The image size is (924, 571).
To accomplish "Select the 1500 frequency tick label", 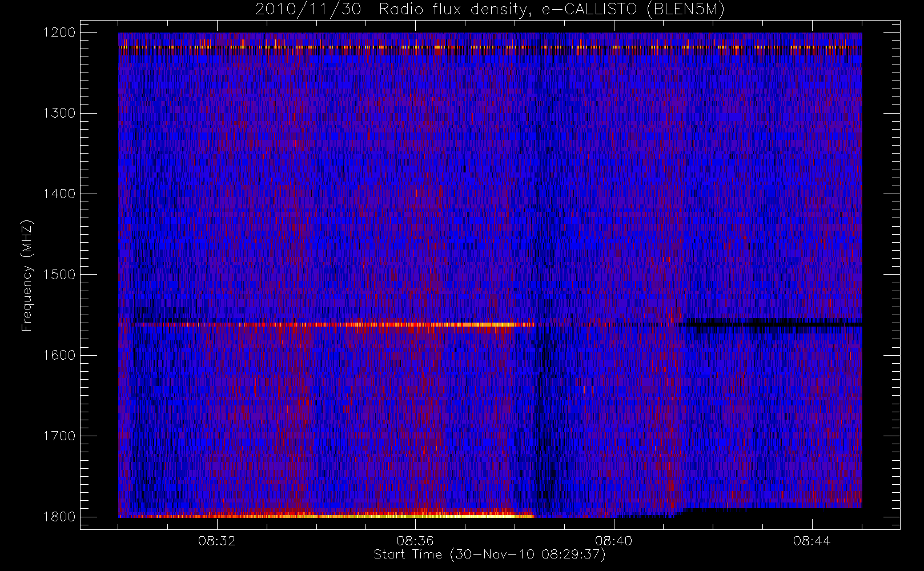I will 59,275.
